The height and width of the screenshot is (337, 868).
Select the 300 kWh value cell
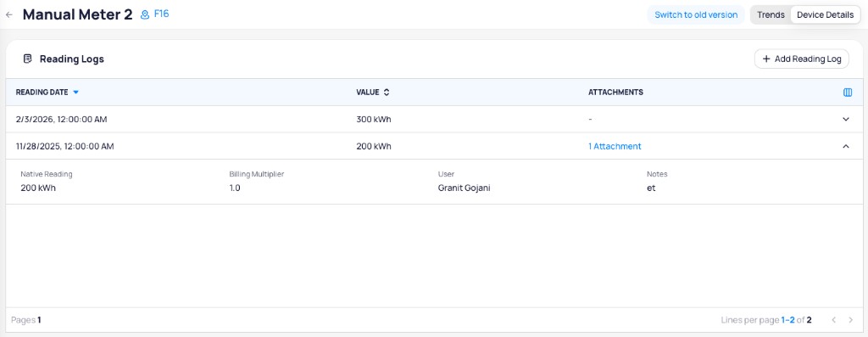click(x=374, y=119)
